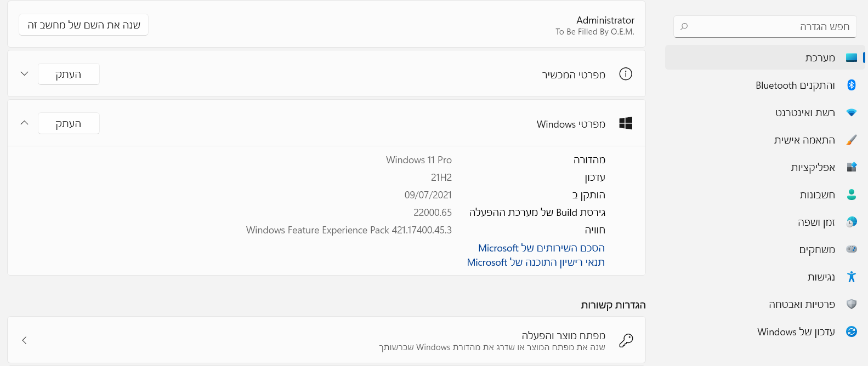The height and width of the screenshot is (366, 868).
Task: Click the device specifications info icon
Action: (x=626, y=74)
